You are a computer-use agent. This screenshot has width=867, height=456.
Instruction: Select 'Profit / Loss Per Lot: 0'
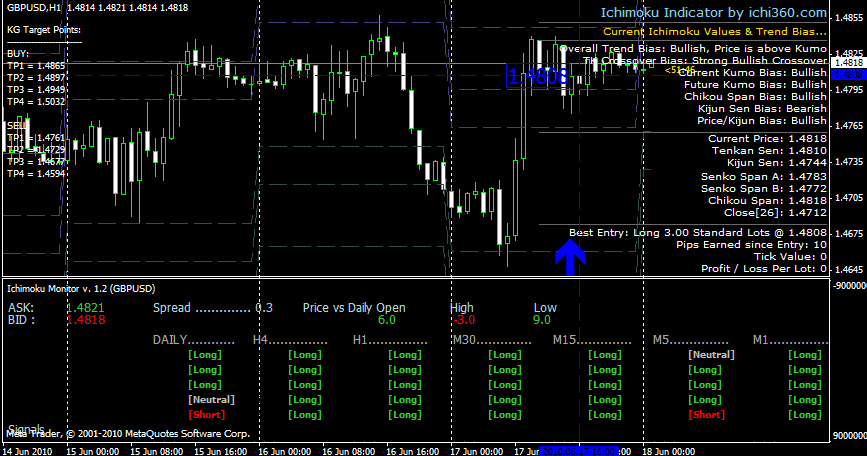coord(764,269)
